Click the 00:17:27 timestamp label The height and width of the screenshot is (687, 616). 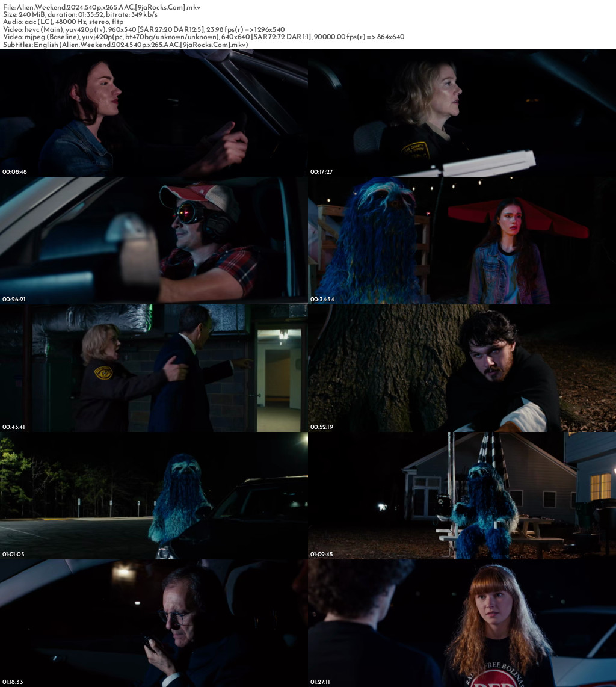[x=321, y=172]
